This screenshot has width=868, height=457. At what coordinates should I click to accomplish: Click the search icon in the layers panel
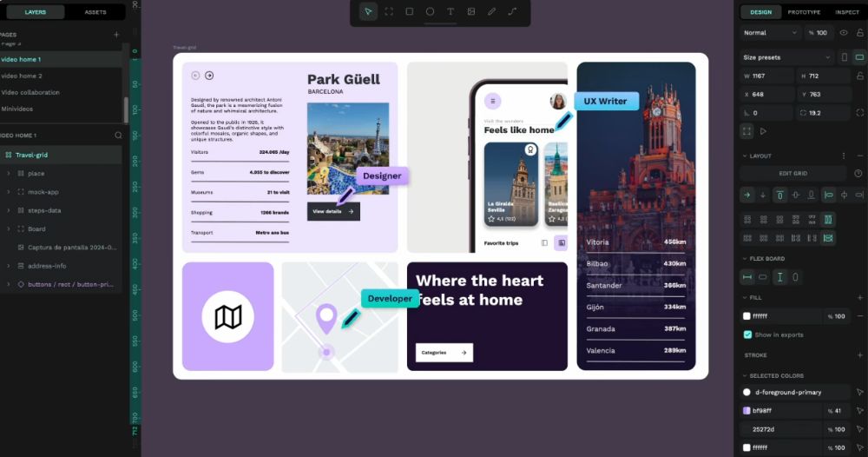tap(119, 136)
